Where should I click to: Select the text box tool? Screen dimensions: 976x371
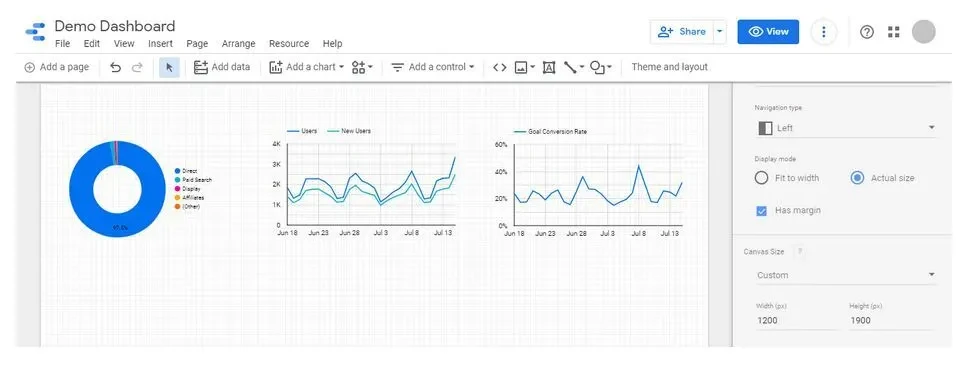[x=548, y=67]
